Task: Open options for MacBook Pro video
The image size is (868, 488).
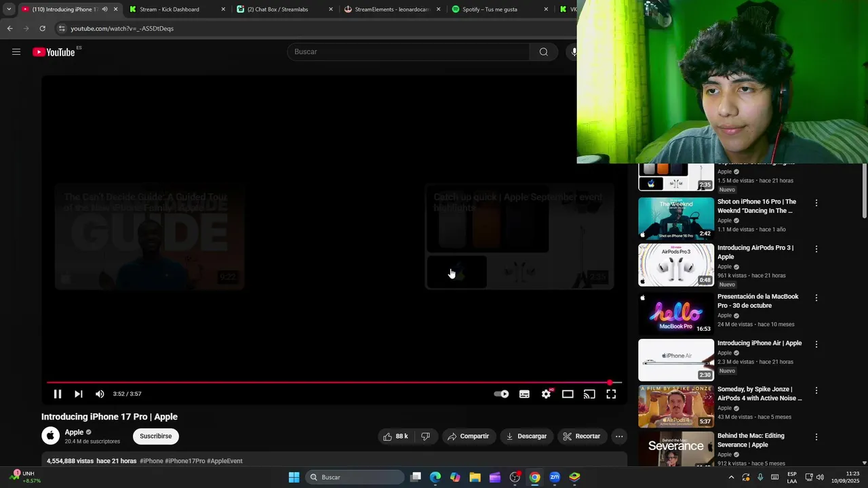Action: 816,298
